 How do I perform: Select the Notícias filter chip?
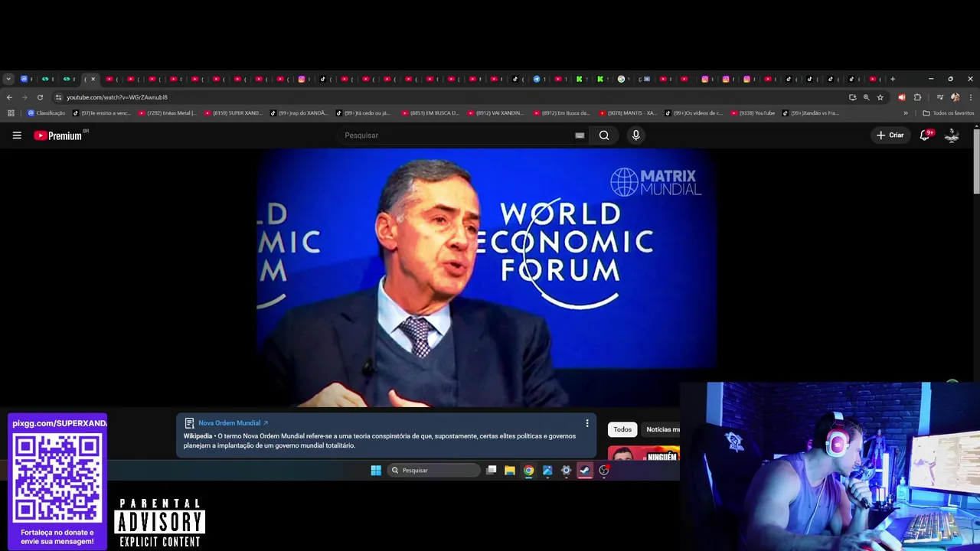click(x=661, y=429)
